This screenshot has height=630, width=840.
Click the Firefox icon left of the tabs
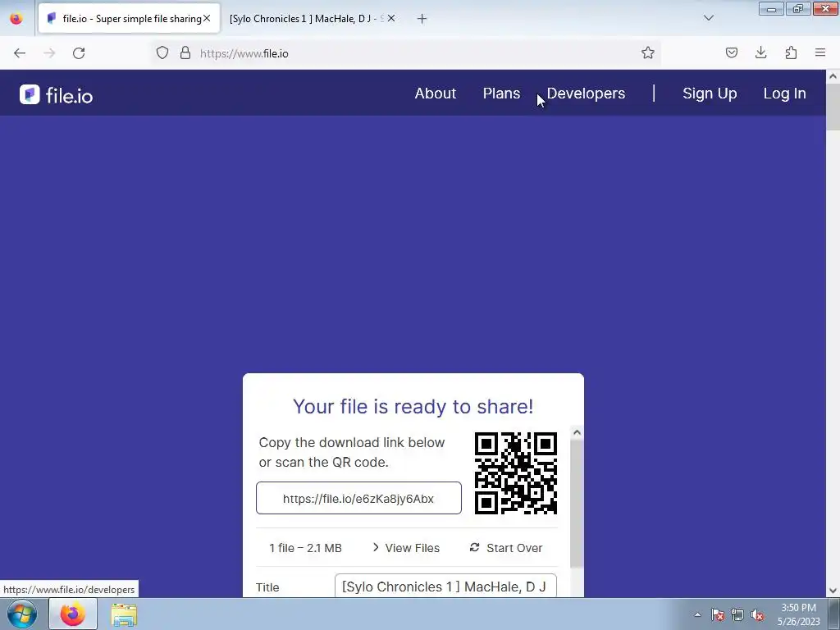click(16, 18)
